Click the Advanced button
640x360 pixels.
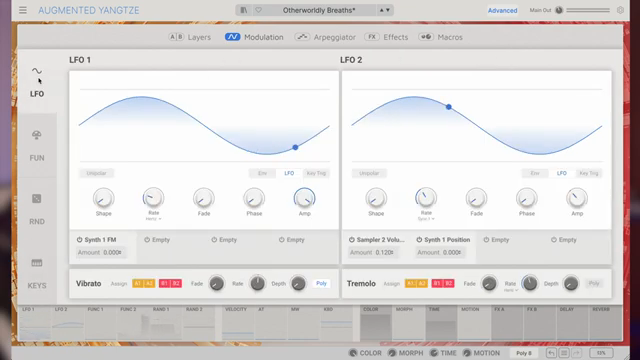[x=502, y=10]
